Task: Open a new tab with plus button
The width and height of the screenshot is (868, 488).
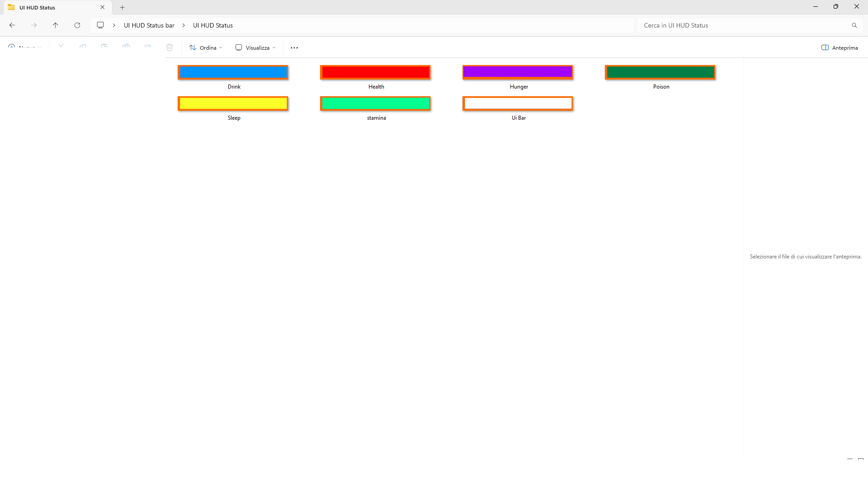Action: point(122,7)
